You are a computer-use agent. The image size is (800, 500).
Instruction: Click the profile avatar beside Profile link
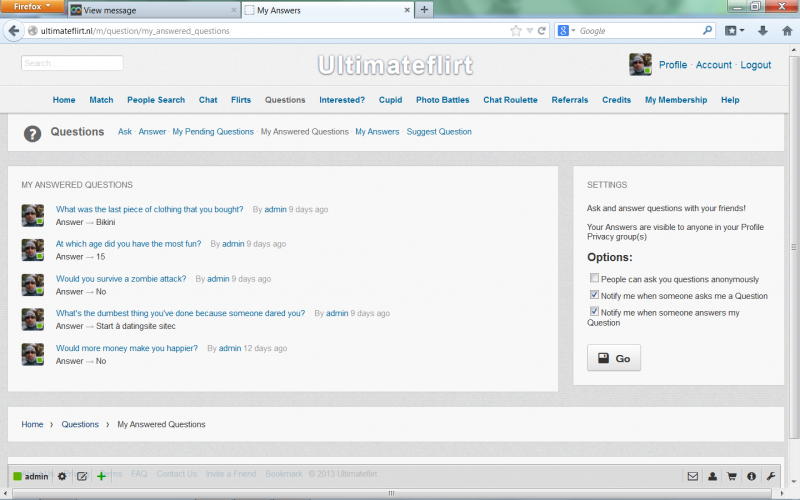click(x=640, y=64)
